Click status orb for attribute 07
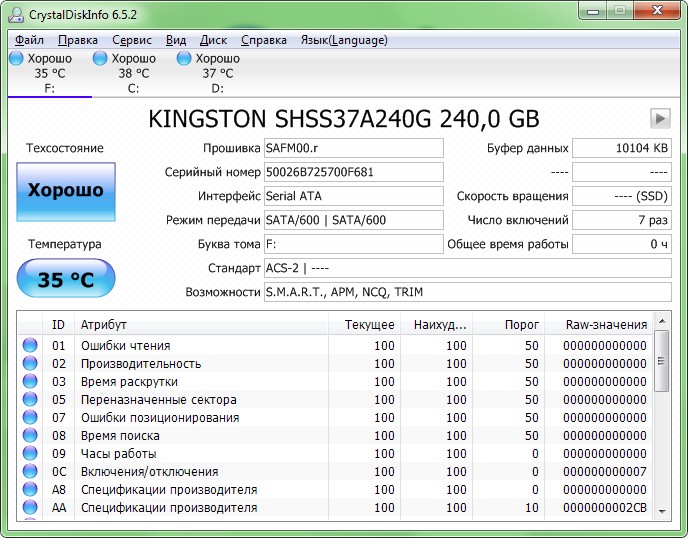This screenshot has width=688, height=538. [30, 417]
